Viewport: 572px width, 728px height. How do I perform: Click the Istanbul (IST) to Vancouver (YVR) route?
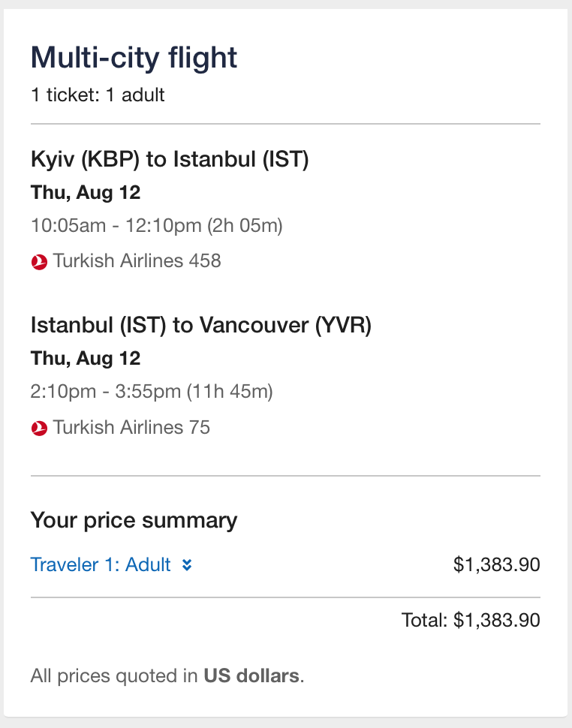(x=201, y=325)
